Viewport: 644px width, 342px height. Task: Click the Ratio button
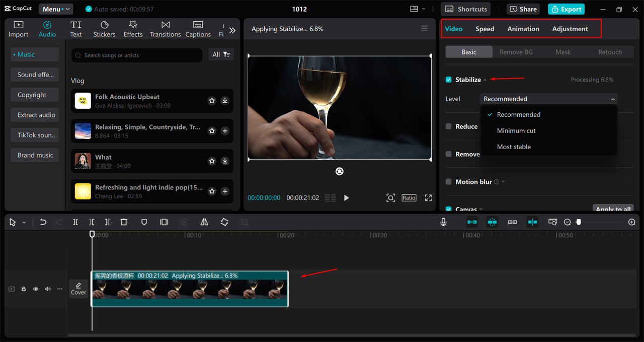(409, 198)
